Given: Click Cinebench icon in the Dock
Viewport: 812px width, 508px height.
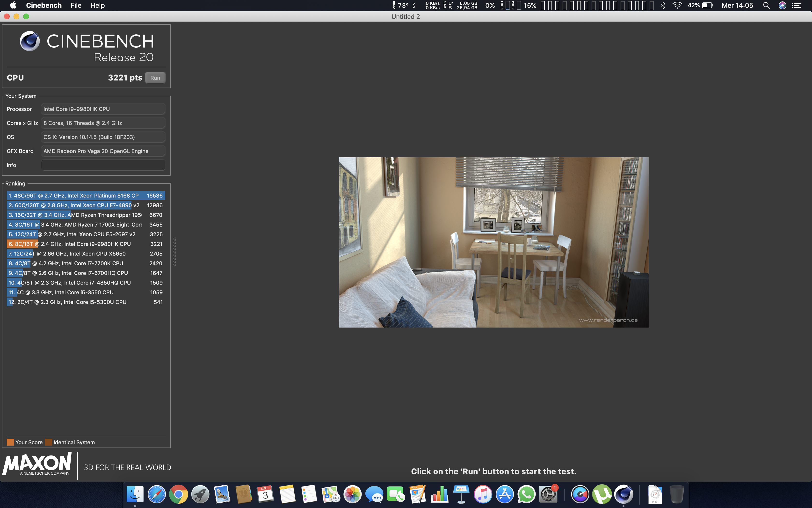Looking at the screenshot, I should [x=624, y=494].
